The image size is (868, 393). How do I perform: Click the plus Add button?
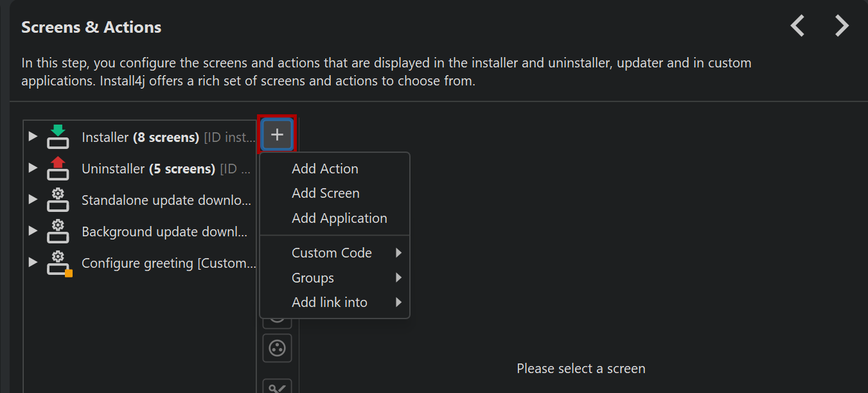pos(277,134)
